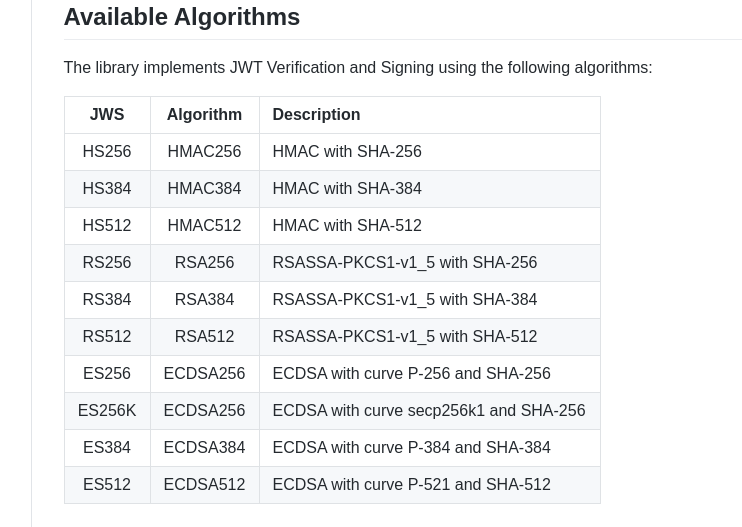Click the ES256K cell

[107, 411]
